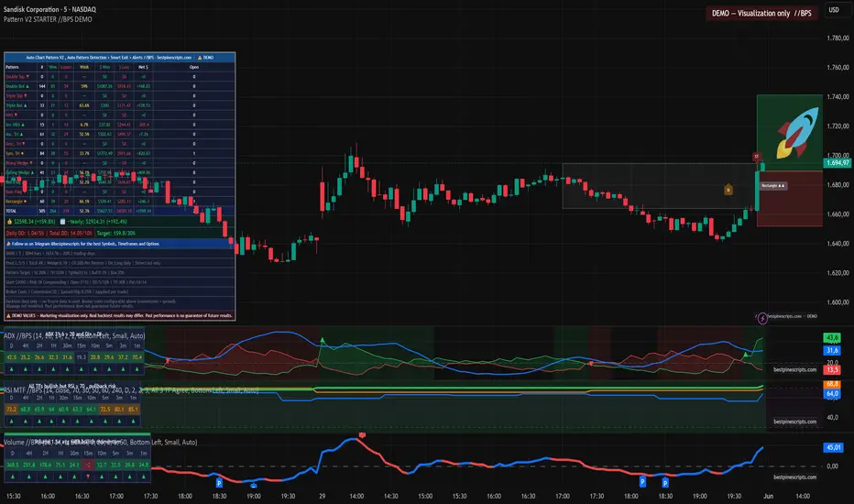Viewport: 854px width, 504px height.
Task: Click the ADX daily value 42.5
Action: click(x=11, y=357)
